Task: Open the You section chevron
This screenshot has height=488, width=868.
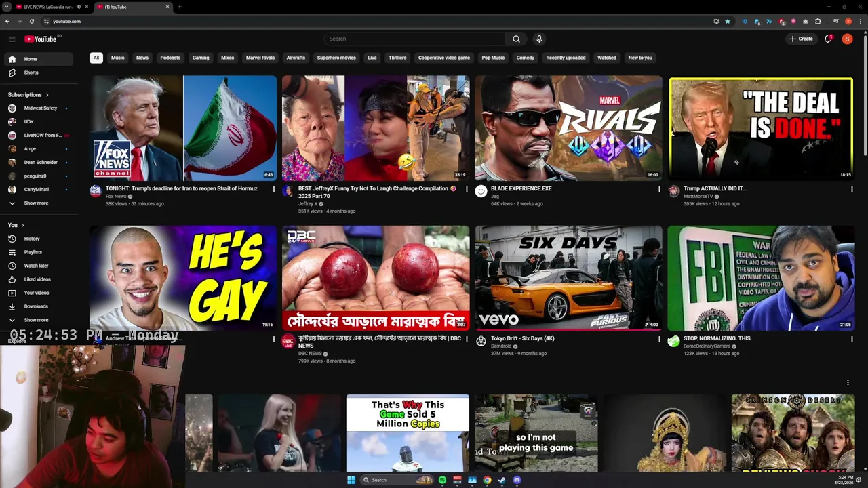Action: click(22, 225)
